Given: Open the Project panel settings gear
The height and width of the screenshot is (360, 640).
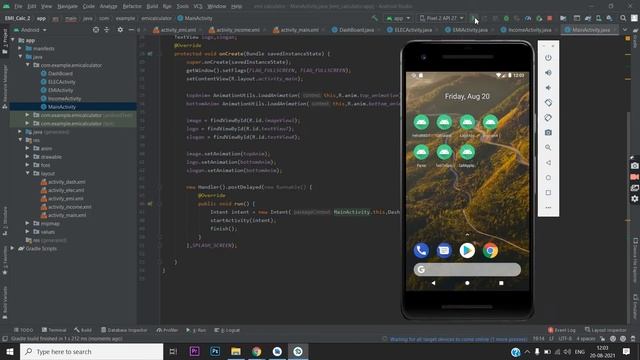Looking at the screenshot, I should pyautogui.click(x=120, y=30).
